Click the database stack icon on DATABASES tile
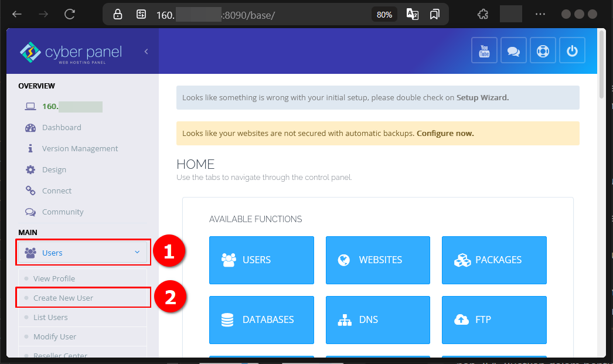This screenshot has height=364, width=613. tap(227, 320)
